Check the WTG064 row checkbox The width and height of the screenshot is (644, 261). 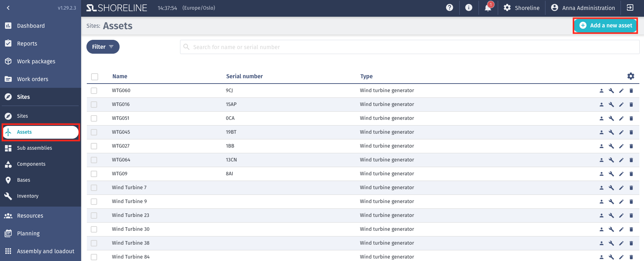pyautogui.click(x=94, y=160)
